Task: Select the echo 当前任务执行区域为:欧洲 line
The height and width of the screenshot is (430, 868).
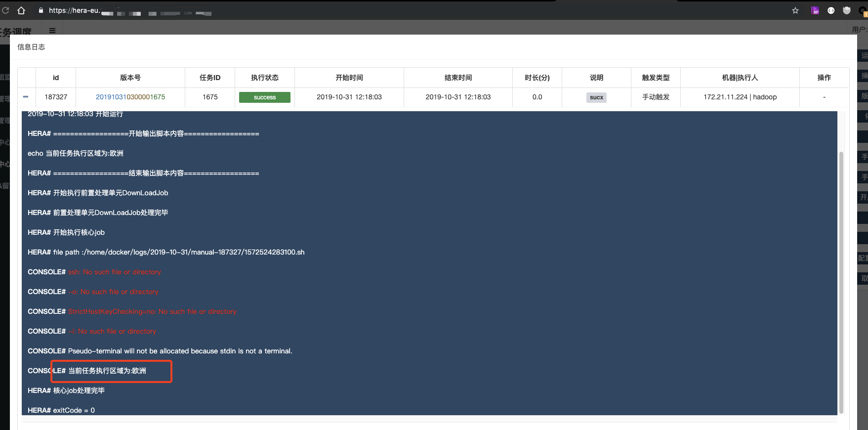Action: [76, 153]
